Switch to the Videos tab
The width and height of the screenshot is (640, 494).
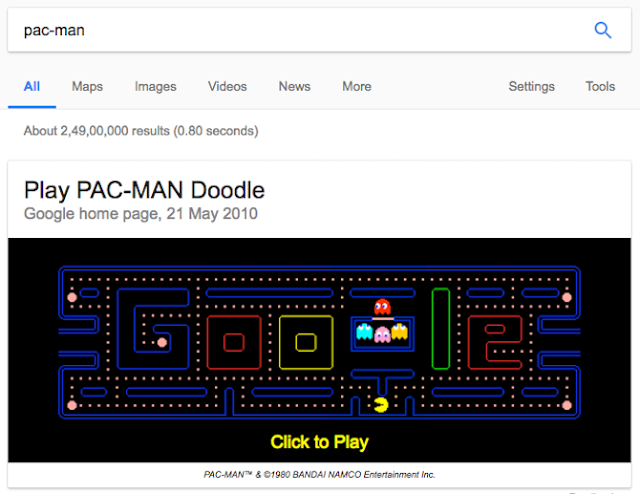click(x=227, y=87)
